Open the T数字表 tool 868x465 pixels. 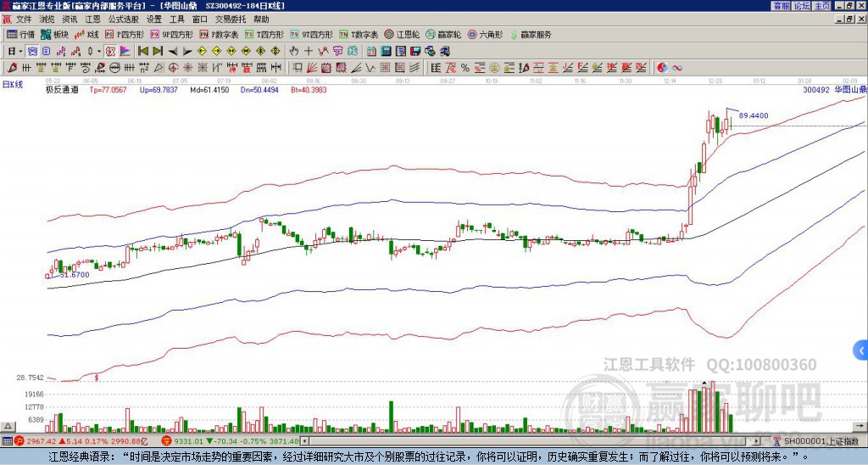click(x=359, y=34)
